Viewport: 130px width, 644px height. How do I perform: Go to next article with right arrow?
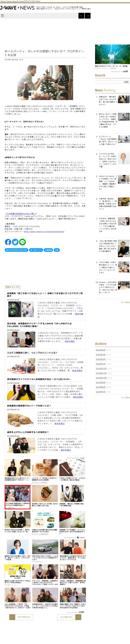click(88, 16)
